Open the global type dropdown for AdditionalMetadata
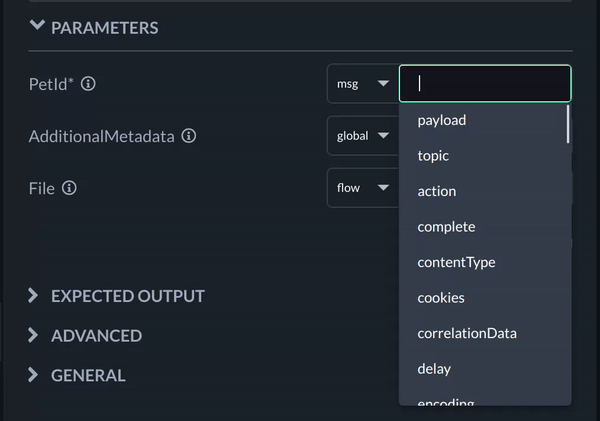The height and width of the screenshot is (421, 600). (x=362, y=136)
